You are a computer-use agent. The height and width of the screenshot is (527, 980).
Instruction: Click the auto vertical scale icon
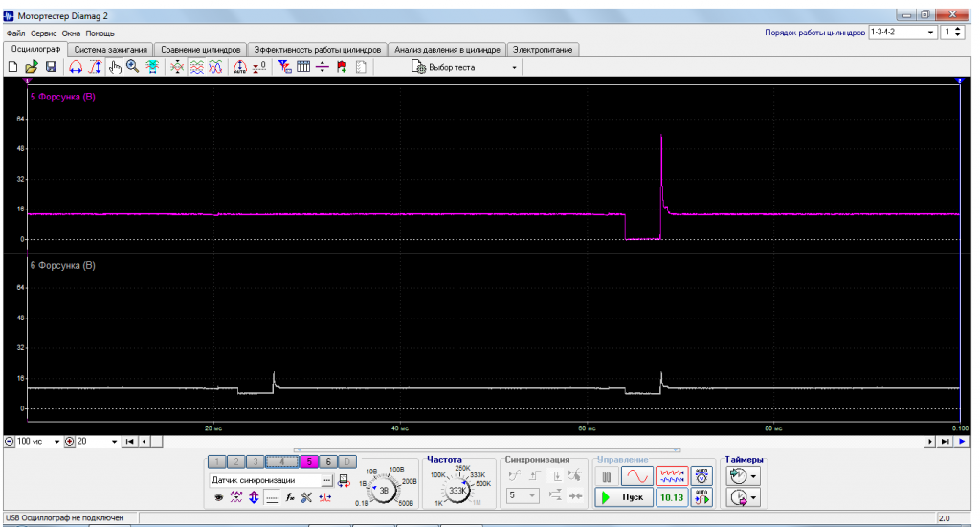point(240,67)
